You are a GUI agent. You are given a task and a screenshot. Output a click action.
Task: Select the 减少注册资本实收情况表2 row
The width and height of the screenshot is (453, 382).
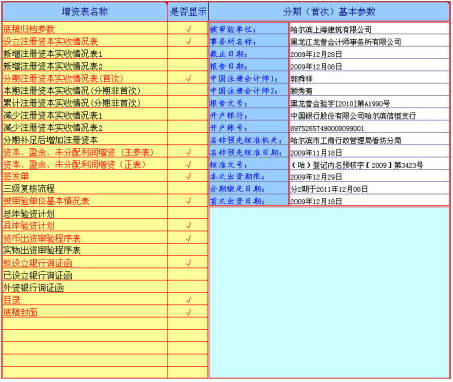pyautogui.click(x=85, y=127)
